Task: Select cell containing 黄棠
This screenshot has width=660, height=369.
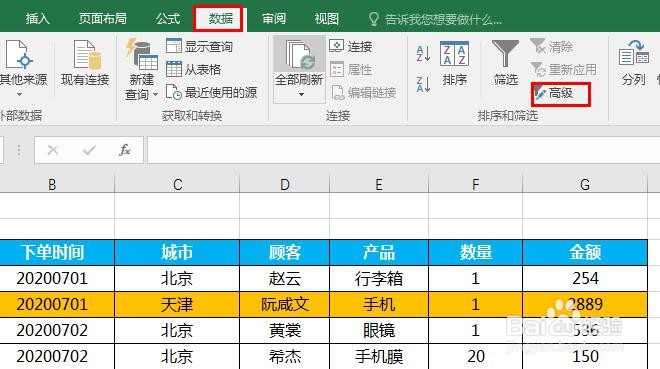Action: point(285,330)
